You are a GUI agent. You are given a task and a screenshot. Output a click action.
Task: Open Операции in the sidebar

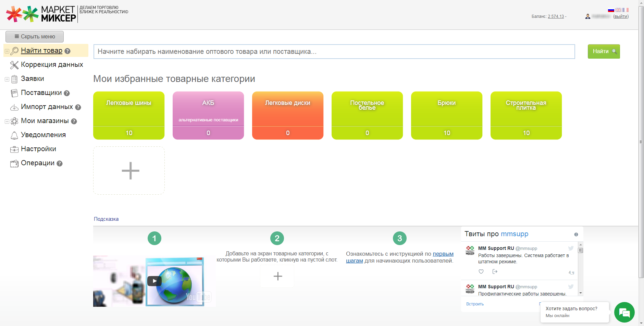38,163
